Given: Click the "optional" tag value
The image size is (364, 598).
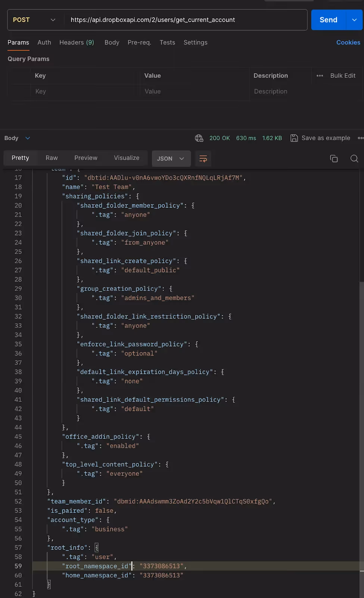Looking at the screenshot, I should [x=139, y=354].
